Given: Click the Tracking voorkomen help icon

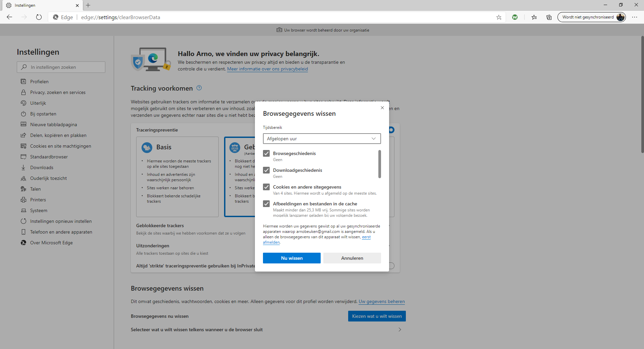Looking at the screenshot, I should pyautogui.click(x=199, y=88).
